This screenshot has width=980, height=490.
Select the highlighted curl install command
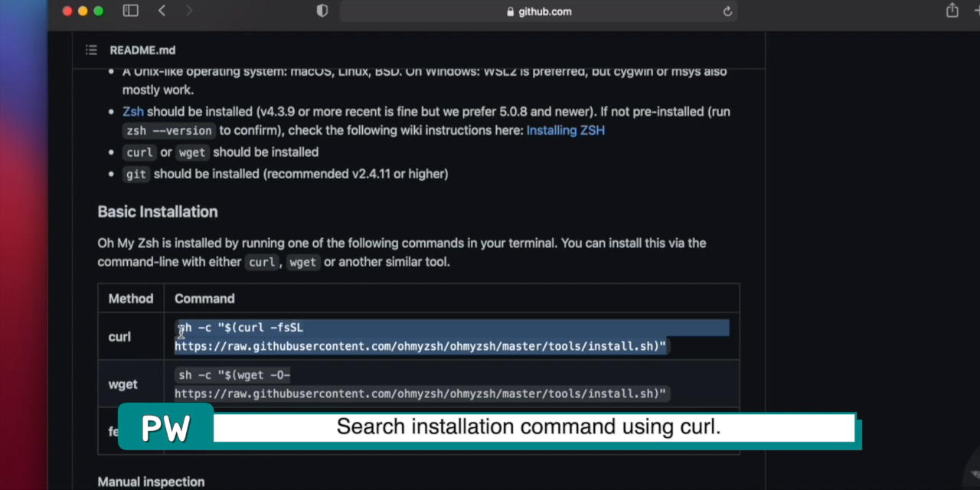[452, 337]
